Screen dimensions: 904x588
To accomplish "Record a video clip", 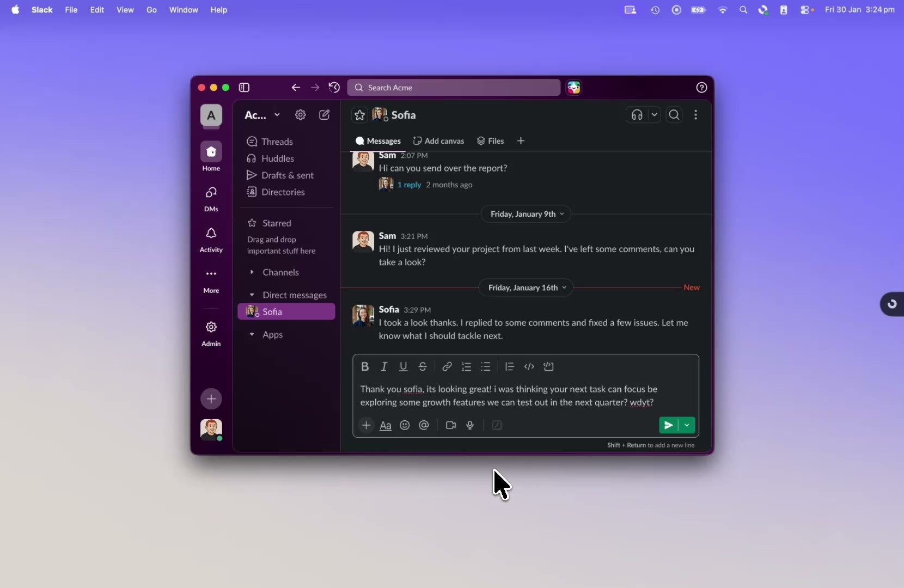I will click(x=451, y=425).
